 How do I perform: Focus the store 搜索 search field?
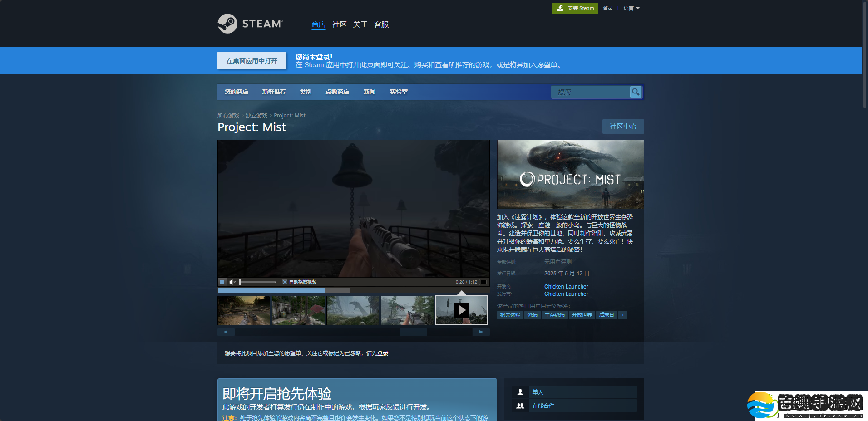[591, 92]
